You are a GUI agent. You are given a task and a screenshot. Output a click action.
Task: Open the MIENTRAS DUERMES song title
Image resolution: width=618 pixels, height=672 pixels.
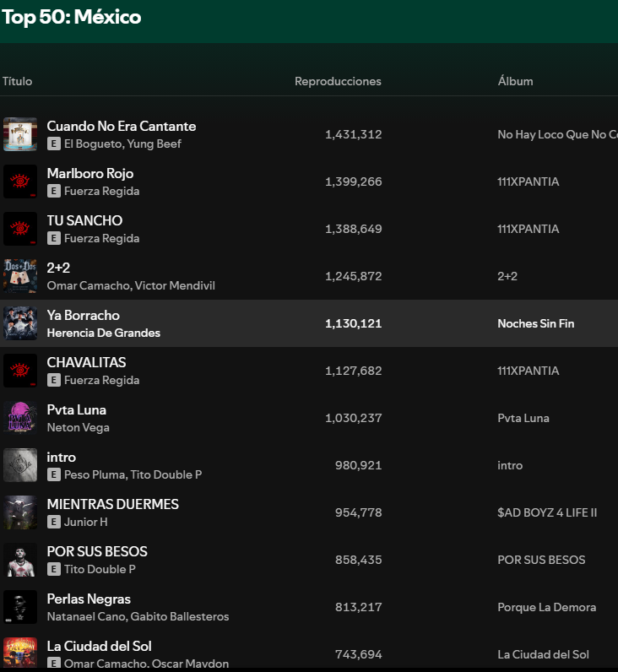[113, 504]
